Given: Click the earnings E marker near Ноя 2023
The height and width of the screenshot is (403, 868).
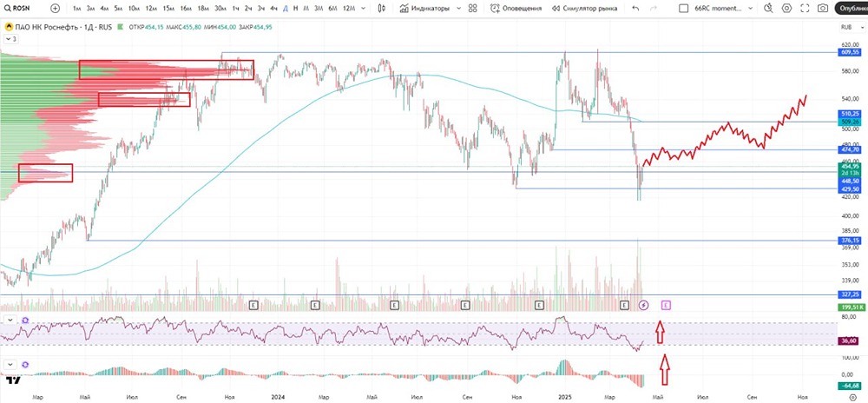Looking at the screenshot, I should coord(254,305).
